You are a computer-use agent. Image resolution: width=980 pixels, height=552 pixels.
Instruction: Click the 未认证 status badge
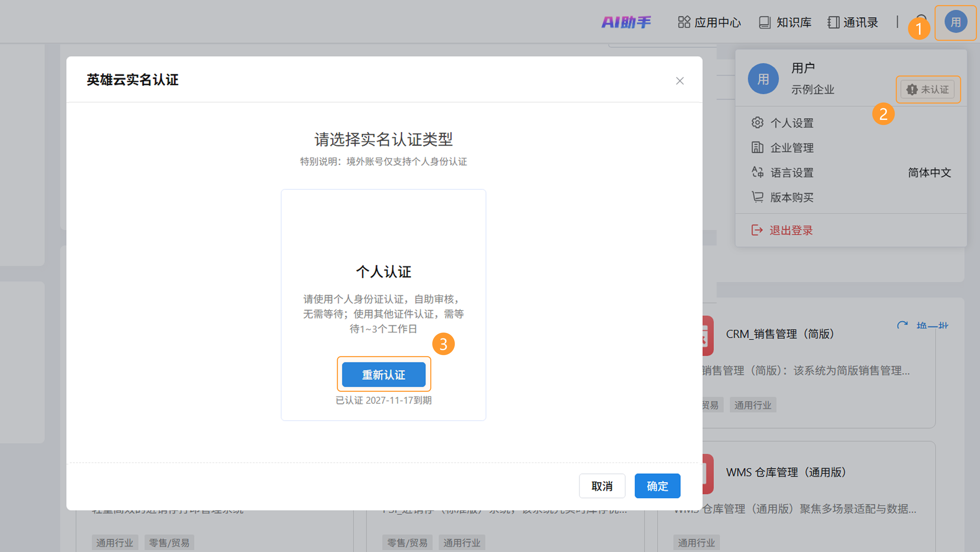point(927,89)
